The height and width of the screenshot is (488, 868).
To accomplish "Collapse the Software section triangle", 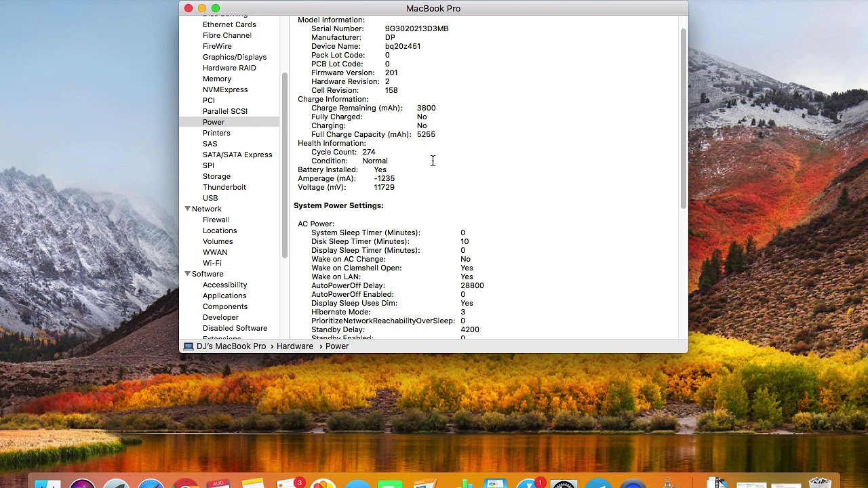I will coord(188,274).
